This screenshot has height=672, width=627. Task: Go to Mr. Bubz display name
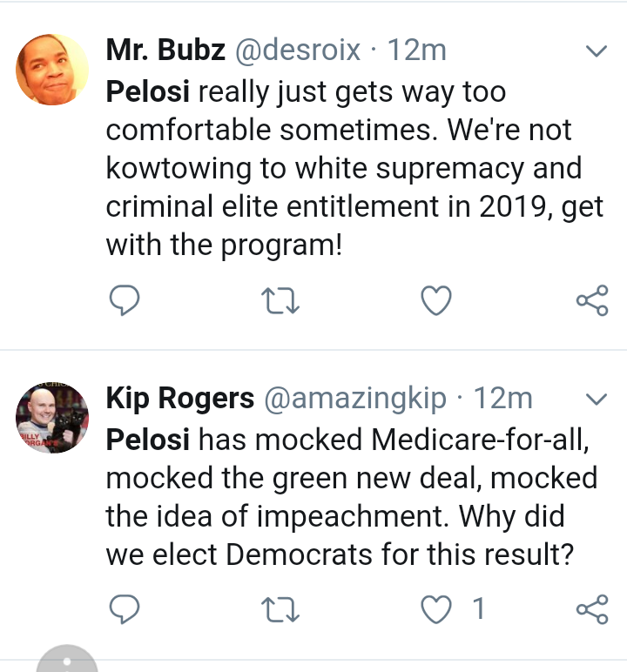pos(165,50)
